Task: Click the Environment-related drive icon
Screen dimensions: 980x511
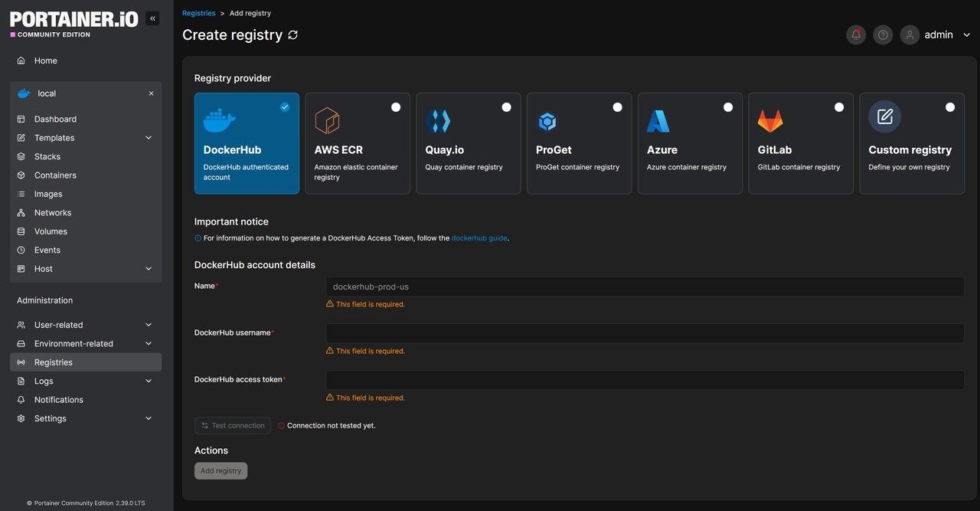Action: pyautogui.click(x=21, y=344)
